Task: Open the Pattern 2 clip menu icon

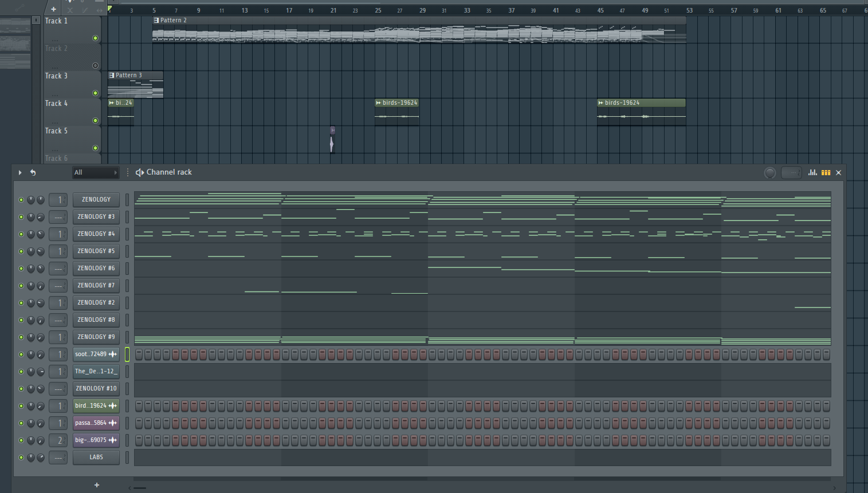Action: 156,20
